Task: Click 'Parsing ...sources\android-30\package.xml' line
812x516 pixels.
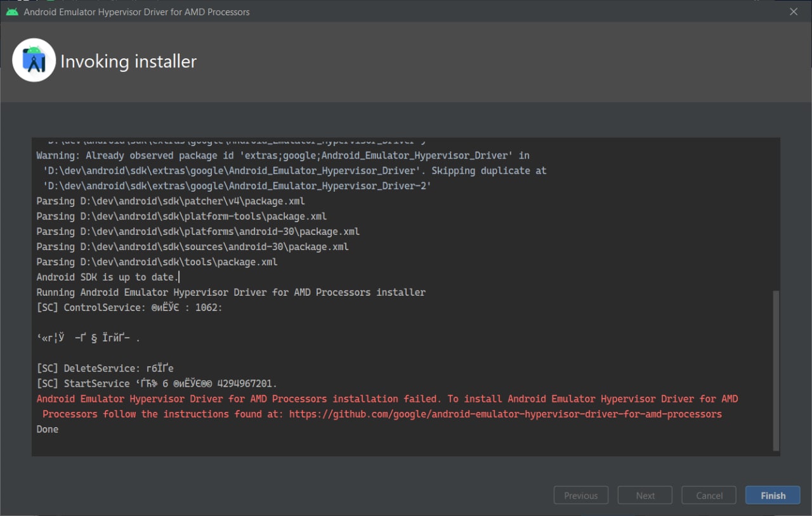Action: point(192,246)
